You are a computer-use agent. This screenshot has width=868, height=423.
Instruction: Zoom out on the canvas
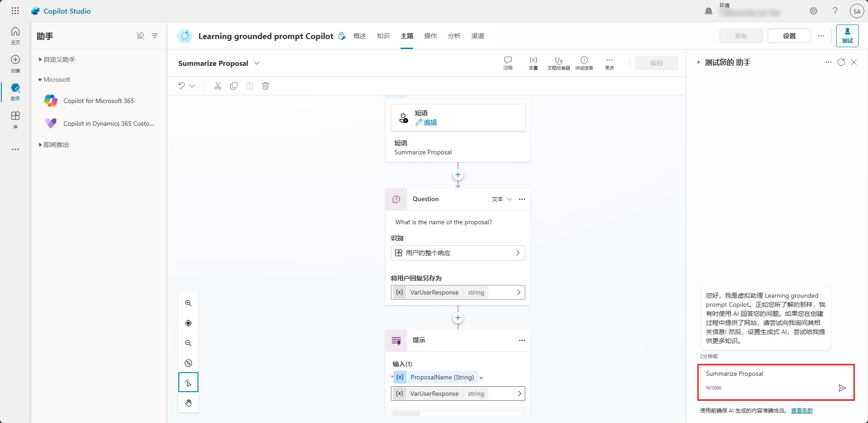[x=188, y=343]
